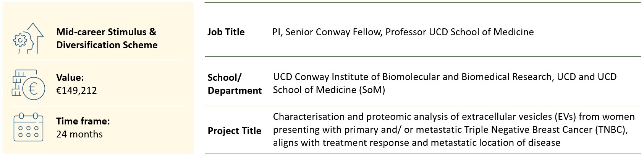Select the Characterisation and proteomic analysis project text
Viewport: 644px width, 157px height.
453,129
